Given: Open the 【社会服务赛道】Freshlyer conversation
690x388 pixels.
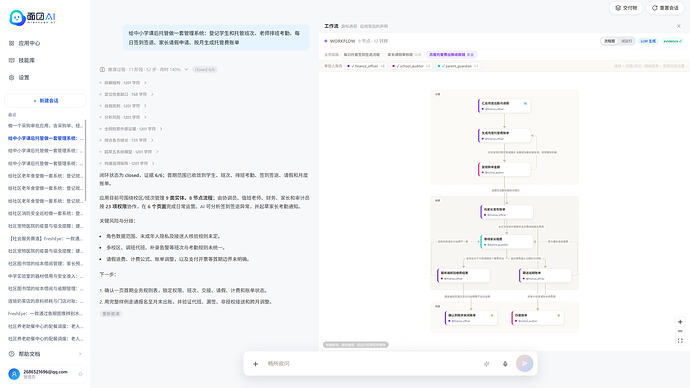Looking at the screenshot, I should (x=45, y=238).
